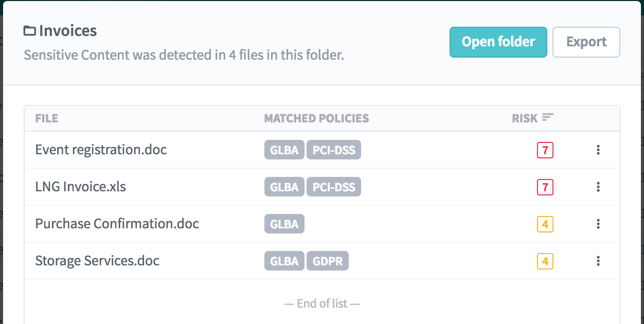Click PCI-DSS tag on Event registration.doc

coord(334,150)
